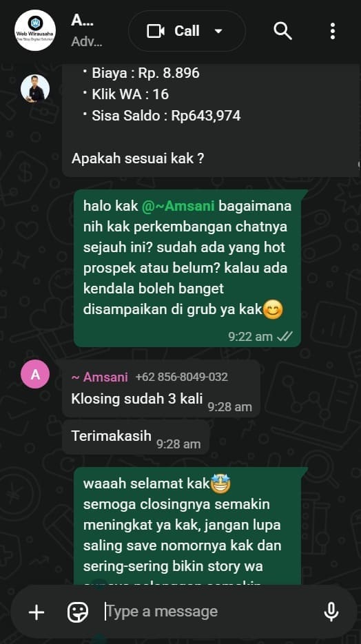Image resolution: width=361 pixels, height=644 pixels.
Task: Click the video camera Call button
Action: click(x=174, y=31)
